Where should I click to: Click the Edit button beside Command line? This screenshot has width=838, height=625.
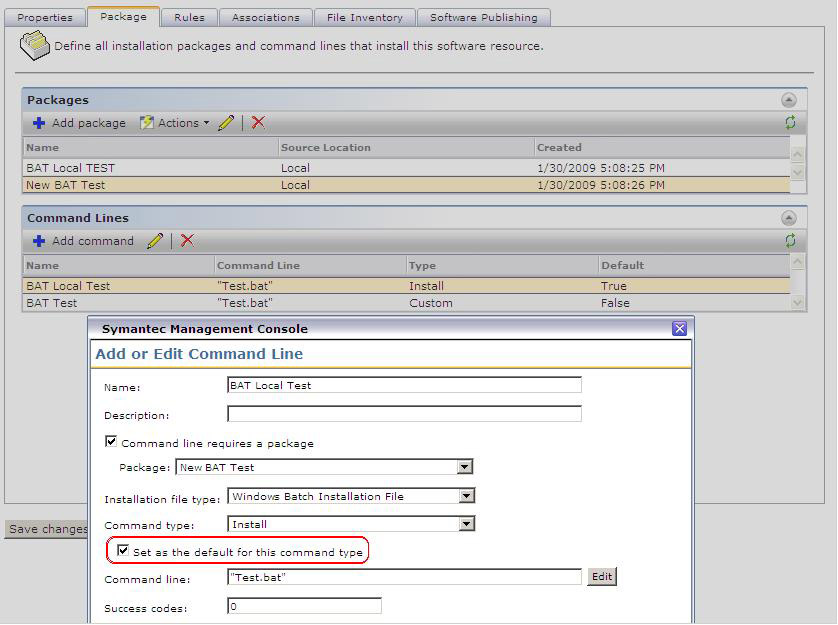[x=601, y=577]
